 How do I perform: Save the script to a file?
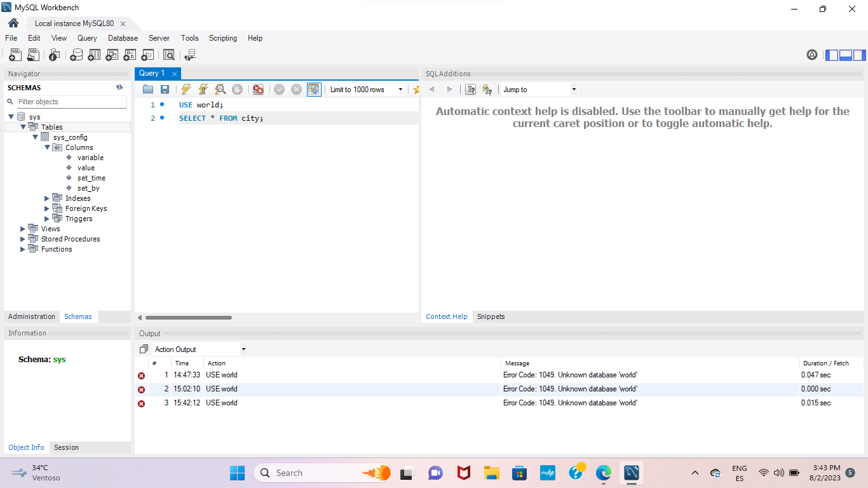pyautogui.click(x=165, y=90)
